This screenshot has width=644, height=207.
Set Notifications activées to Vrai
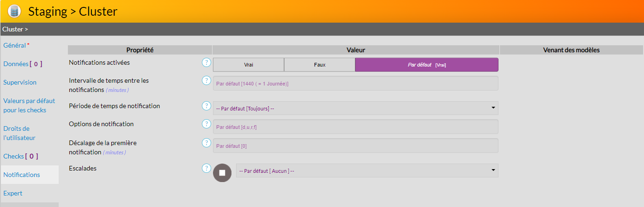click(249, 65)
